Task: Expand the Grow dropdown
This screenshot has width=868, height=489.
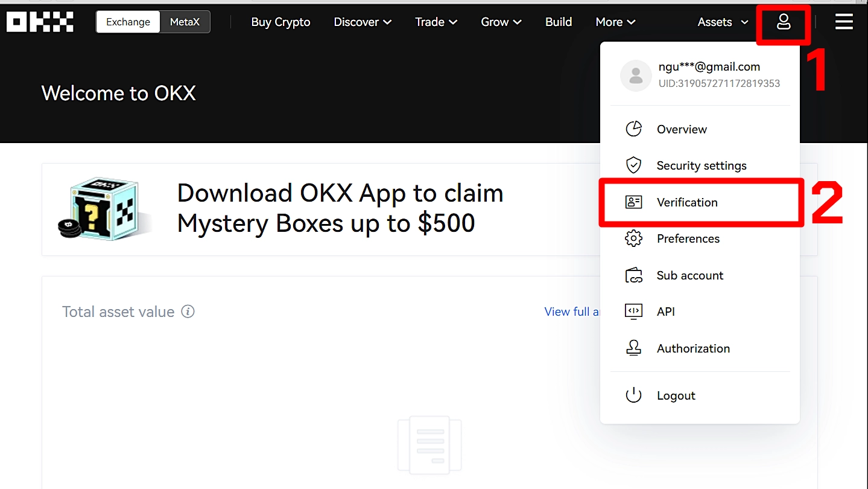Action: tap(501, 22)
